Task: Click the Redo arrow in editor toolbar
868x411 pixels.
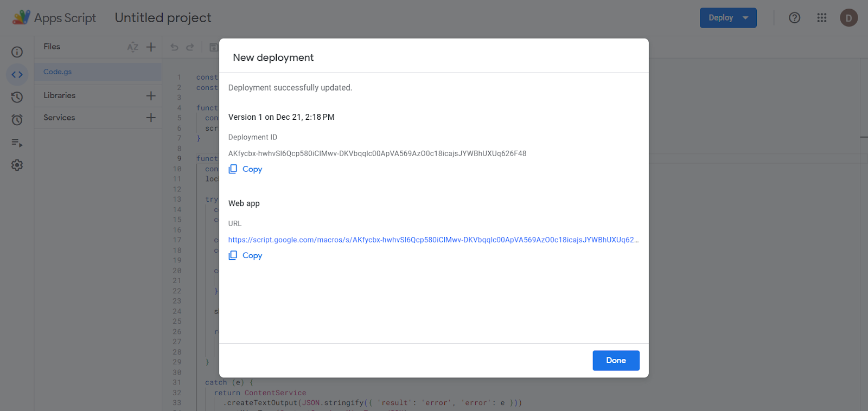Action: pos(190,47)
